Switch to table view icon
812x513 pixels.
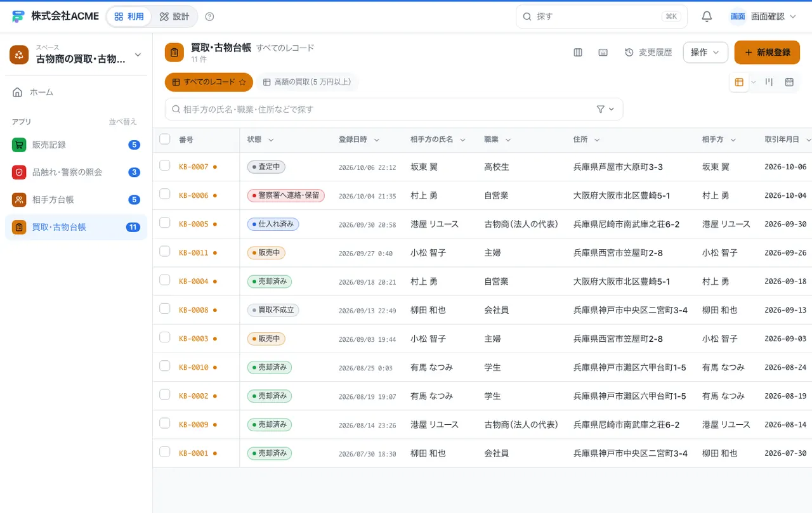739,82
